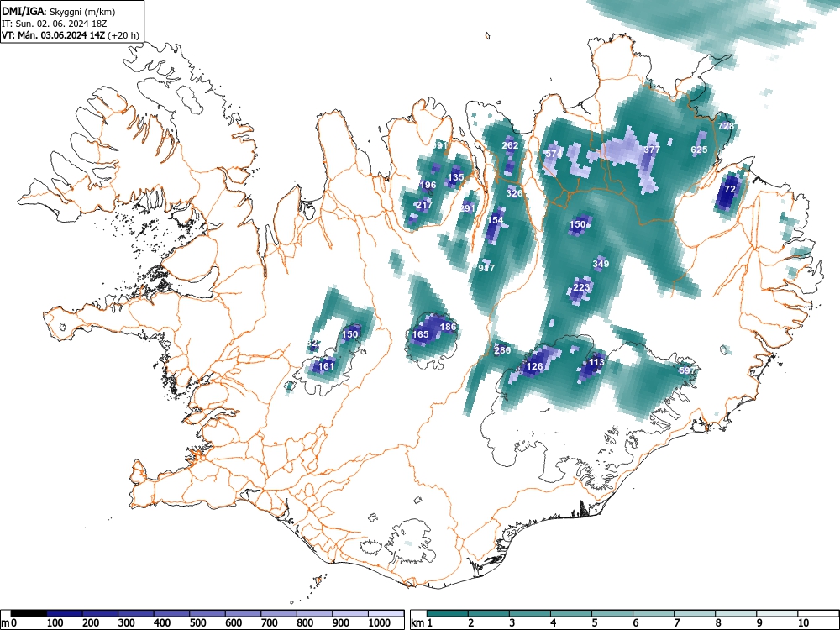Click the legend swatch between 200 and 300

click(100, 613)
